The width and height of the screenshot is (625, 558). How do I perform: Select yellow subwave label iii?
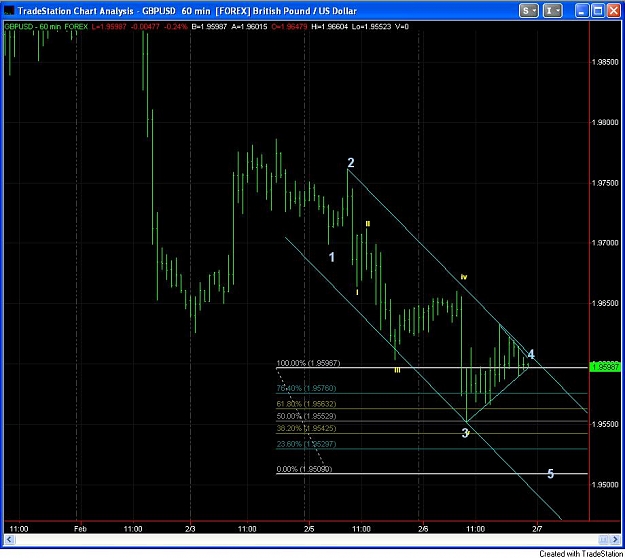point(397,370)
